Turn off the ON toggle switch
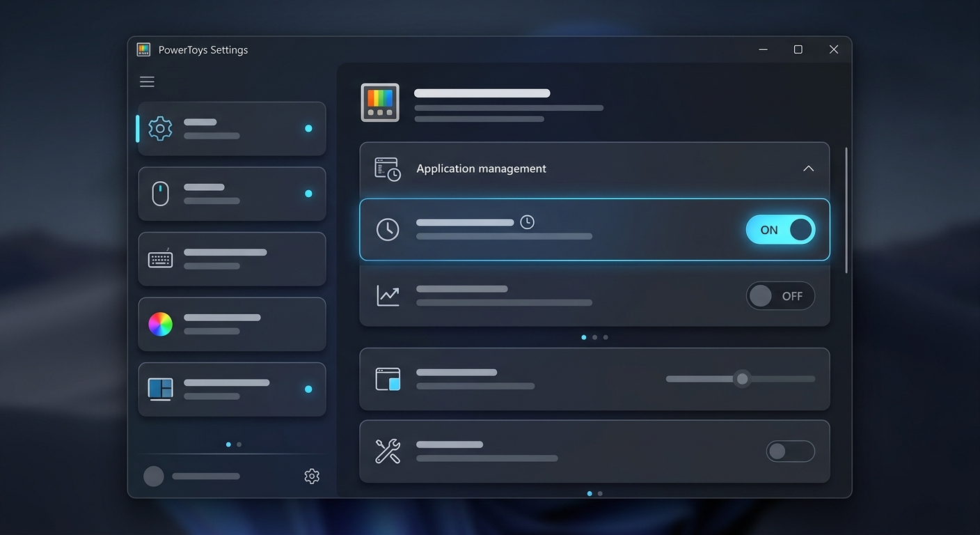 point(780,230)
